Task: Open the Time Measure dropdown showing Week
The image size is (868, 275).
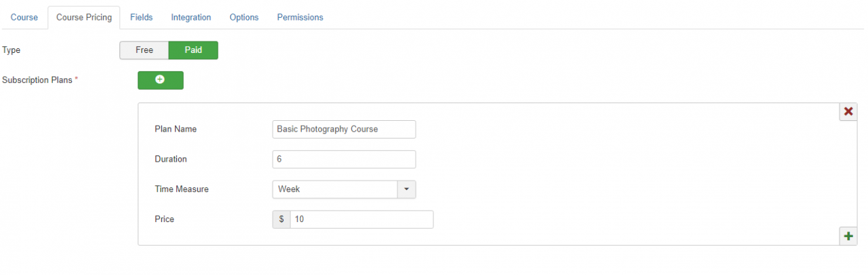Action: coord(344,189)
